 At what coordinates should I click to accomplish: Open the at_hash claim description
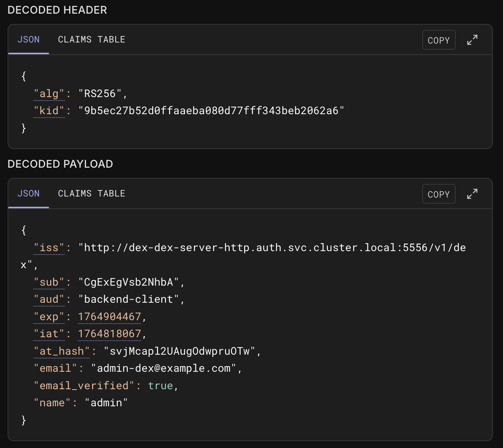pyautogui.click(x=61, y=351)
